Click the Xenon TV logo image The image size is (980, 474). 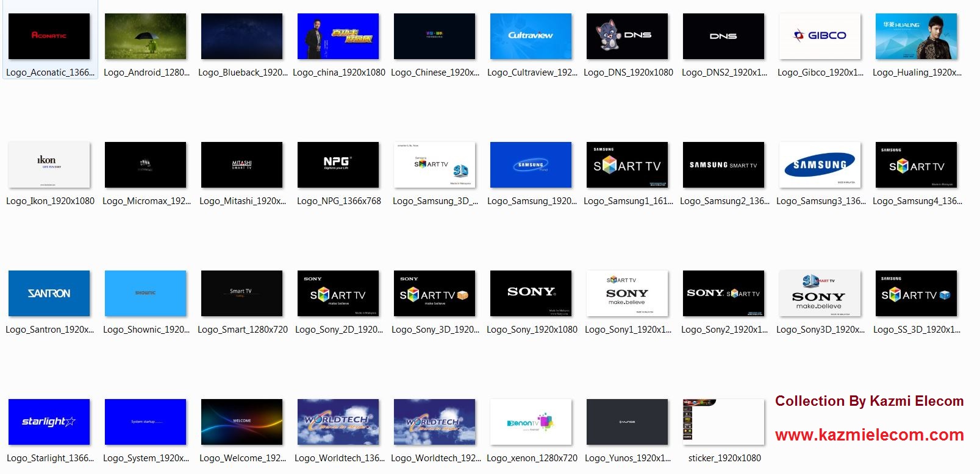[x=531, y=422]
